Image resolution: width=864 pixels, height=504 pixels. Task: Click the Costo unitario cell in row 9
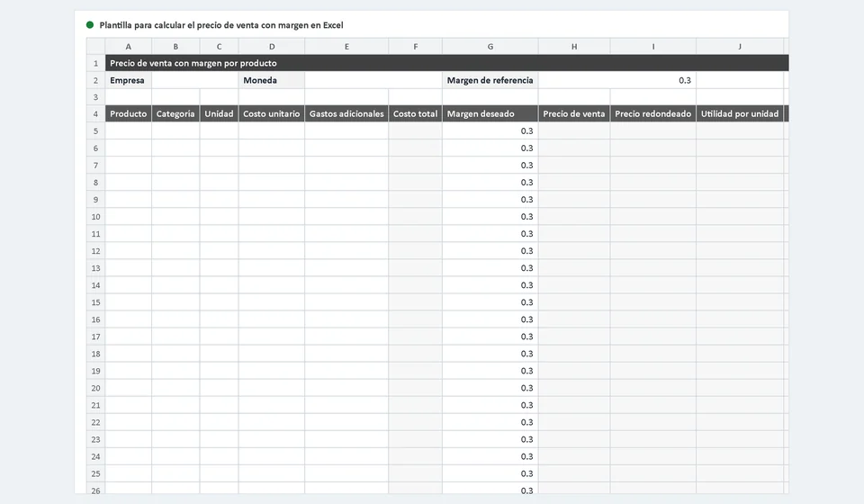click(x=272, y=200)
